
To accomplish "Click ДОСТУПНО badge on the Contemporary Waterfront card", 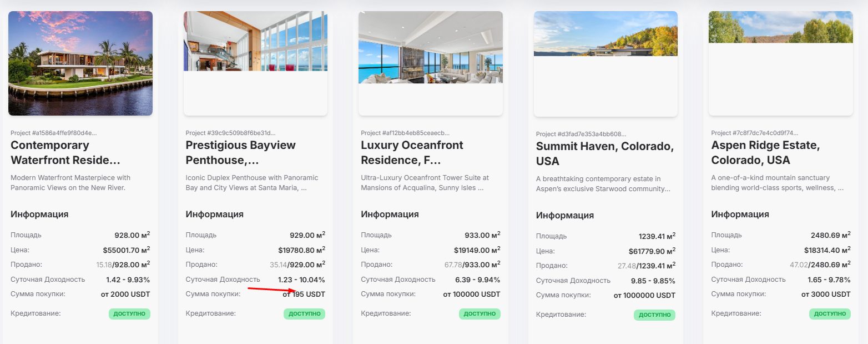I will (129, 314).
